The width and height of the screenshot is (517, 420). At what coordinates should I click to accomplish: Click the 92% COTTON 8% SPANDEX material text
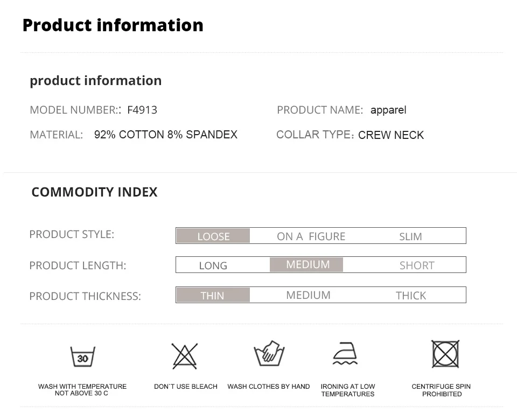pyautogui.click(x=166, y=135)
